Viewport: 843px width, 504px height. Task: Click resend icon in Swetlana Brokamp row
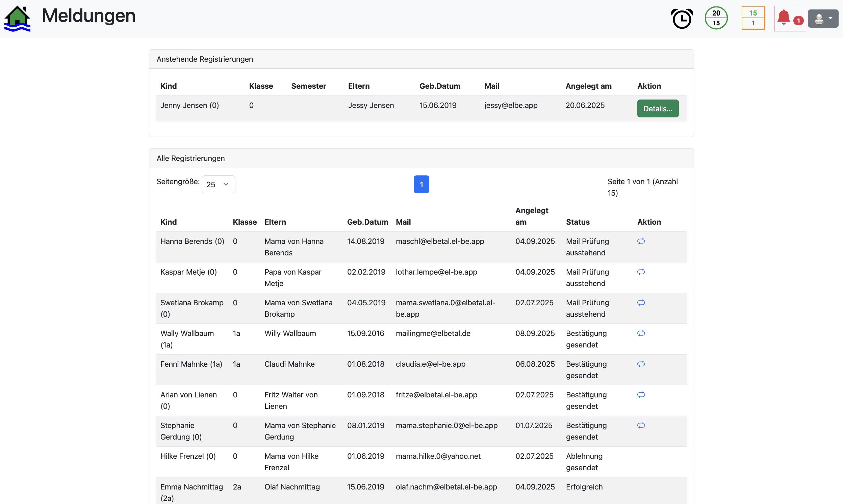(641, 303)
